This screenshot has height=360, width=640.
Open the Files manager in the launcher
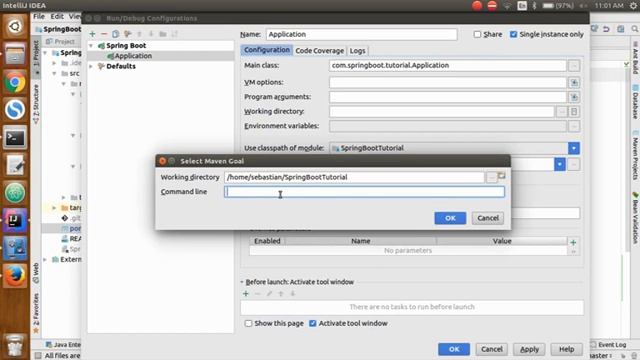point(15,54)
